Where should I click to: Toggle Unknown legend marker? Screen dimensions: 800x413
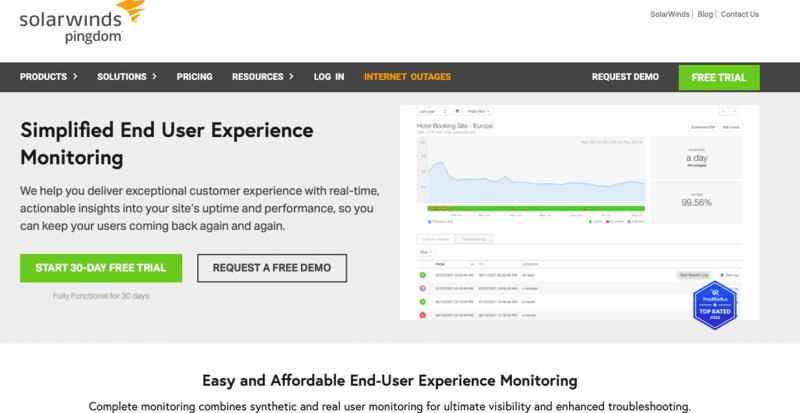pyautogui.click(x=630, y=222)
